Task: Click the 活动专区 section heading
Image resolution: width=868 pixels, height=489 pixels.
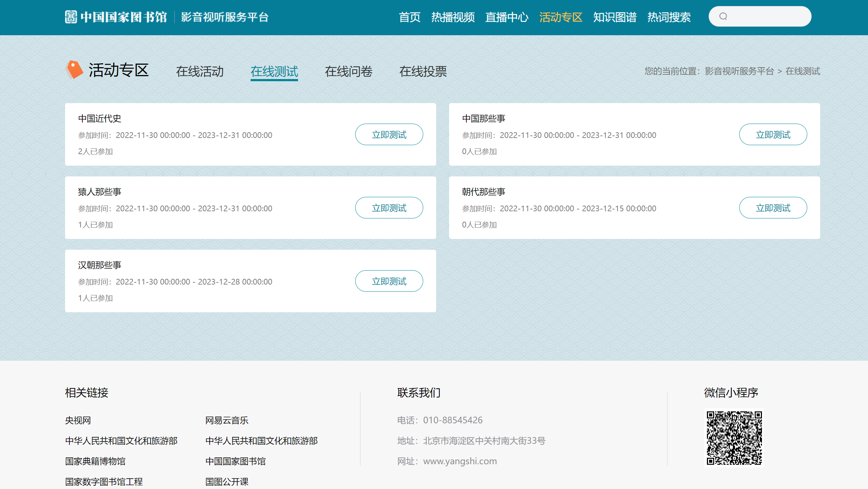Action: [x=119, y=70]
